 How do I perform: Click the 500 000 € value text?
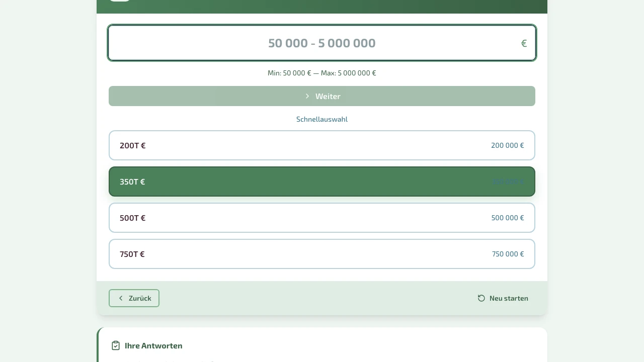point(507,218)
